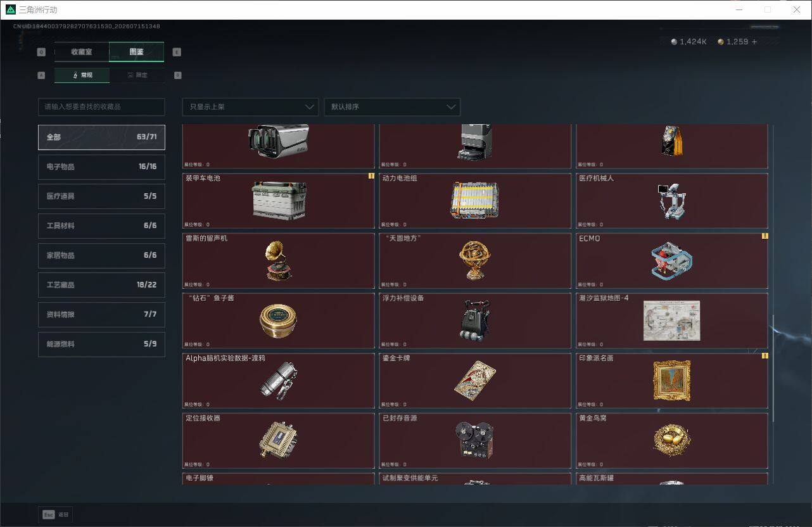Toggle the 常规 collection mode
Image resolution: width=812 pixels, height=527 pixels.
82,75
